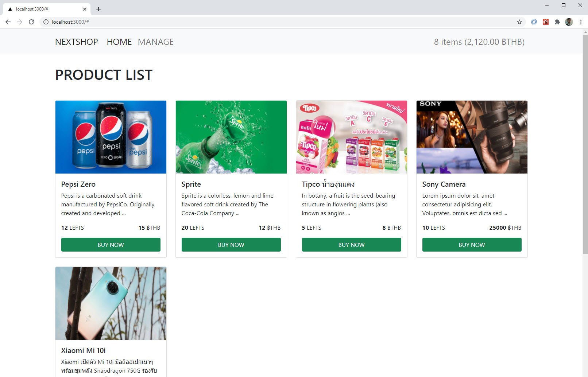Click the 8 ฿THB price on Tipco

[392, 228]
